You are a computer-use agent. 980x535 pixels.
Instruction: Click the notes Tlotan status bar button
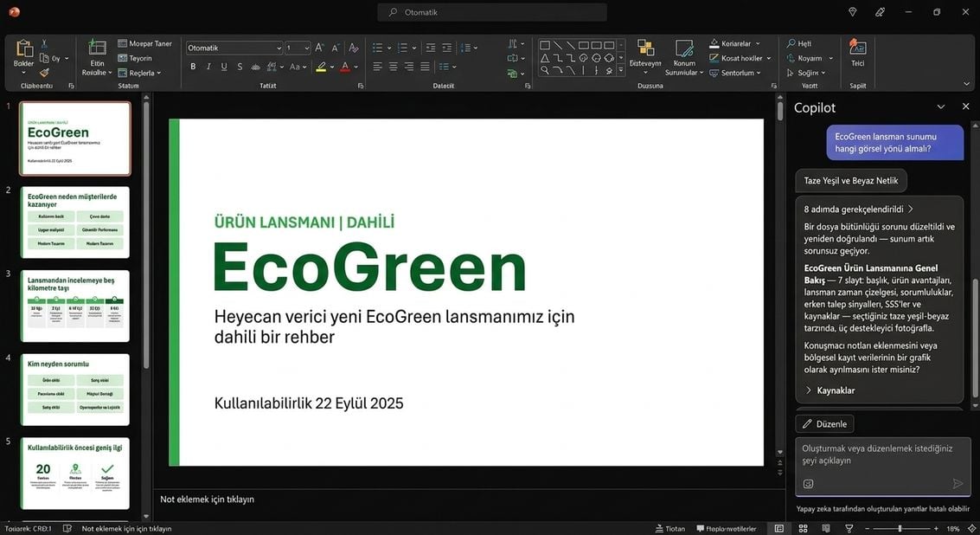click(669, 529)
